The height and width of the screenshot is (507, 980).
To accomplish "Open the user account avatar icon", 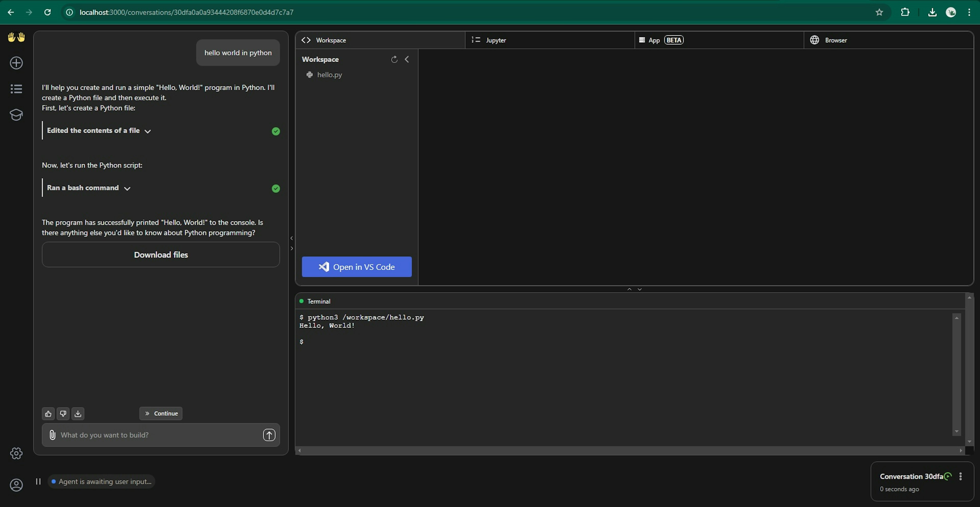I will [x=16, y=485].
